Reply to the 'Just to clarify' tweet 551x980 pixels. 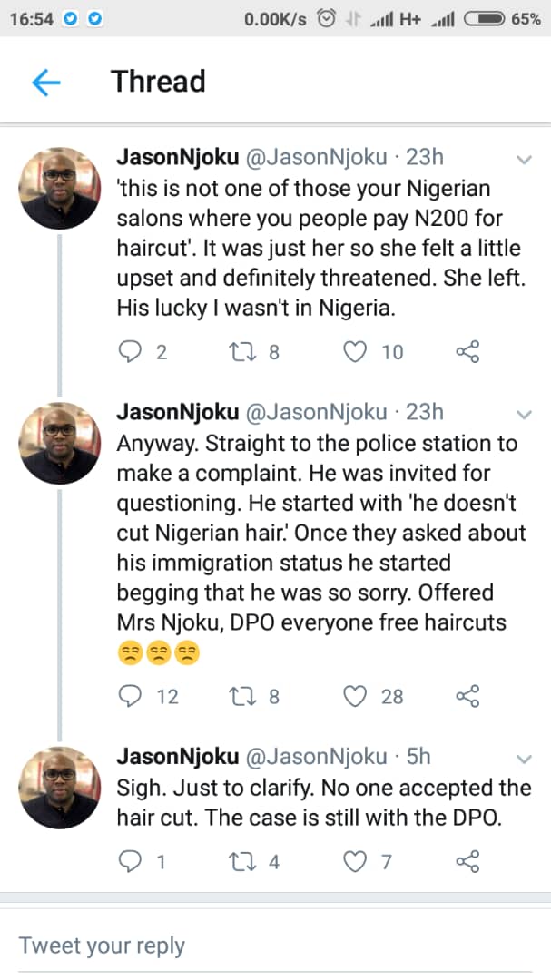tap(132, 861)
